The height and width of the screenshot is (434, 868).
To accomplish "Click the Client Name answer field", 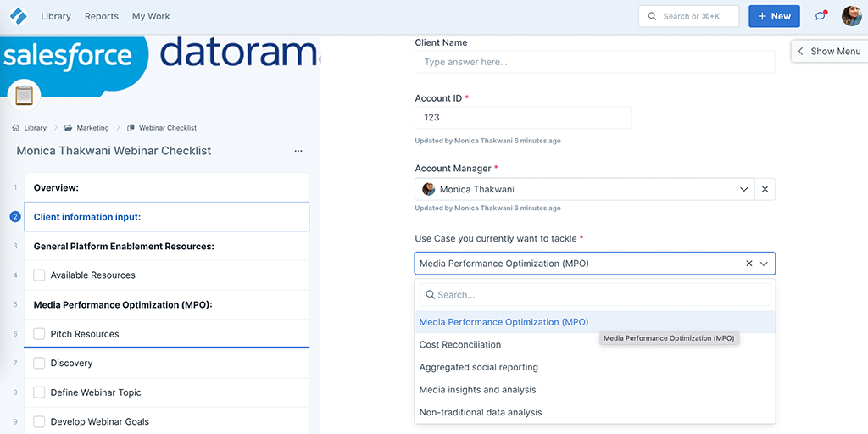I will coord(594,62).
